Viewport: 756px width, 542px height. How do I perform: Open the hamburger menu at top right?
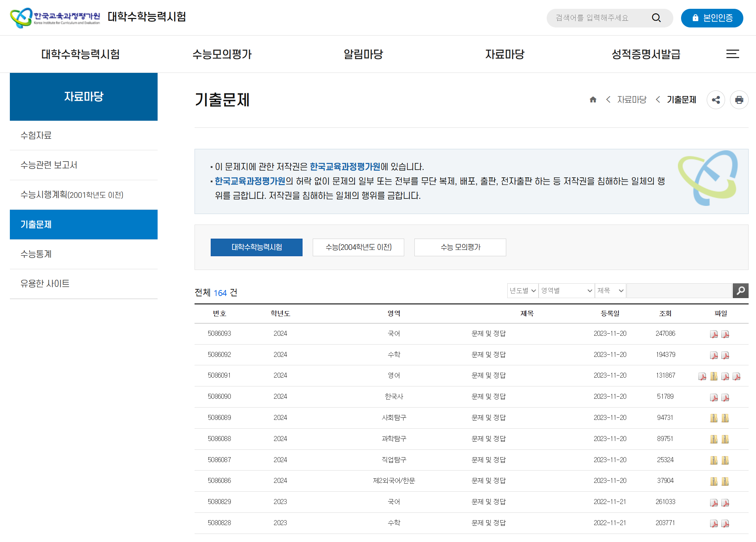(732, 54)
